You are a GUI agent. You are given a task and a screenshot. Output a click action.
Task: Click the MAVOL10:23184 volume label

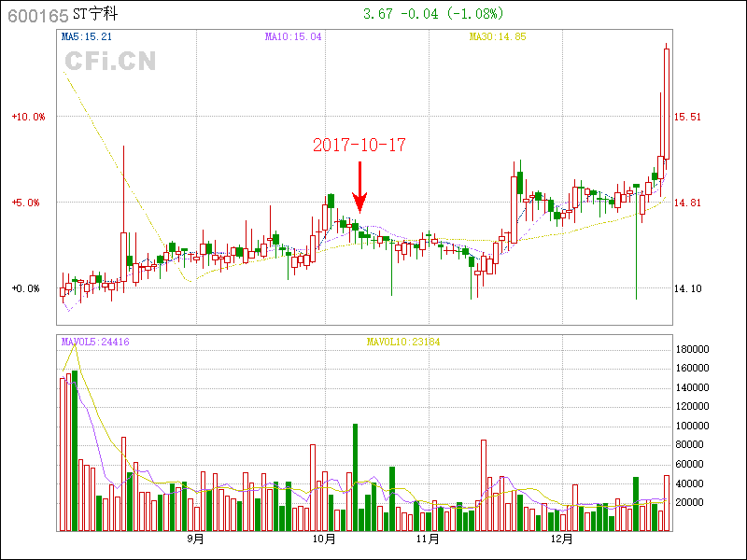coord(402,343)
